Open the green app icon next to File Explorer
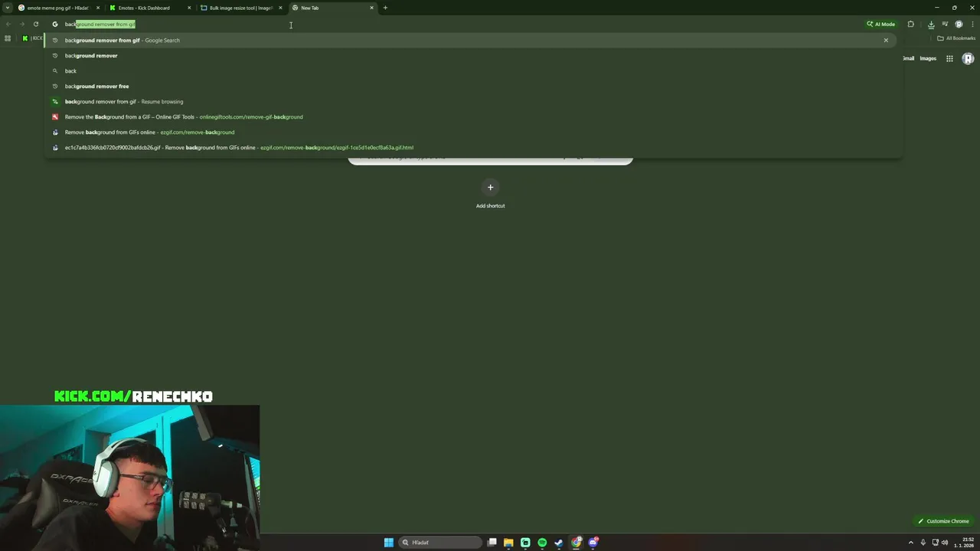 525,543
